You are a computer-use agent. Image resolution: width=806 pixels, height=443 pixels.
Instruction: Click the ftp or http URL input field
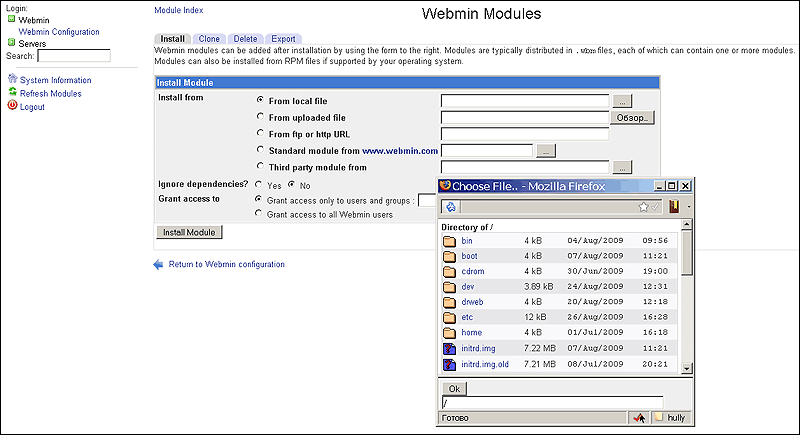(x=525, y=135)
